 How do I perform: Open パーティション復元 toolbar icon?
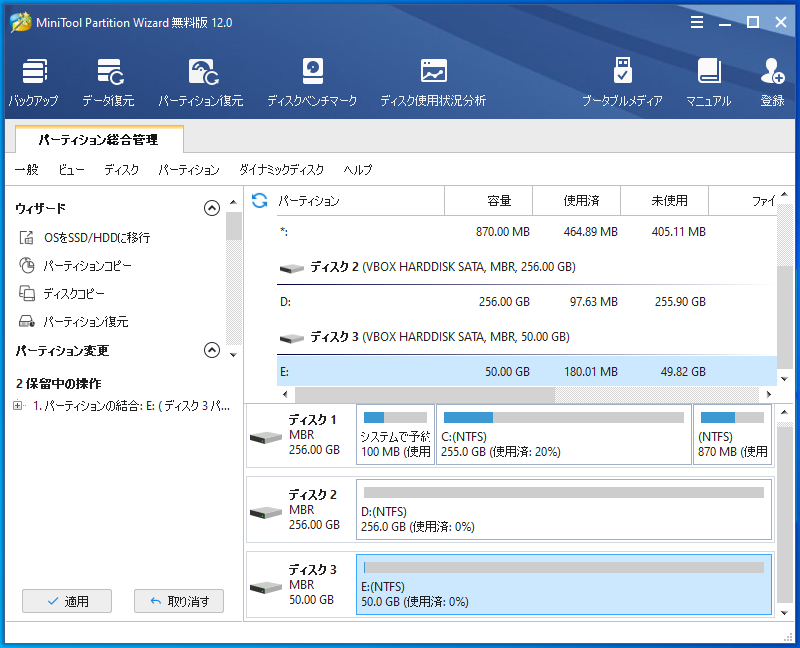tap(201, 82)
